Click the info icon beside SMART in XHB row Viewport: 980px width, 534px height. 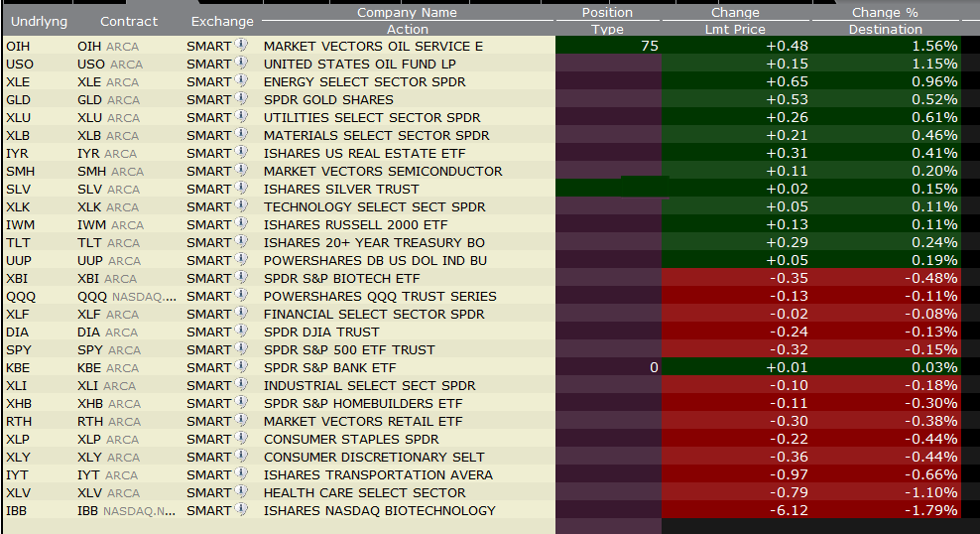(241, 403)
